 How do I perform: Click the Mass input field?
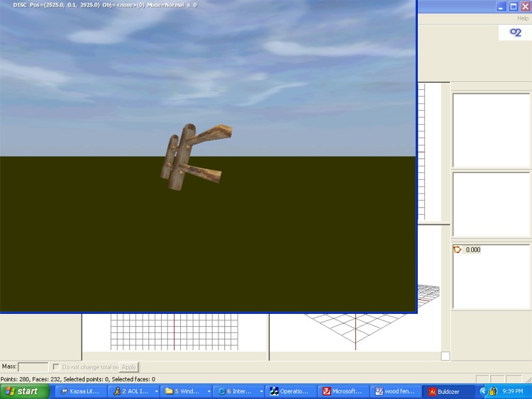[x=33, y=367]
